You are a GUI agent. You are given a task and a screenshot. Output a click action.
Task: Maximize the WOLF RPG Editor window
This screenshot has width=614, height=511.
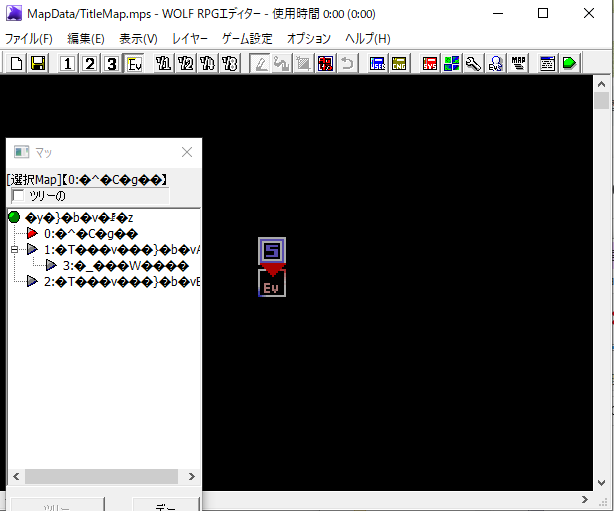pyautogui.click(x=543, y=13)
